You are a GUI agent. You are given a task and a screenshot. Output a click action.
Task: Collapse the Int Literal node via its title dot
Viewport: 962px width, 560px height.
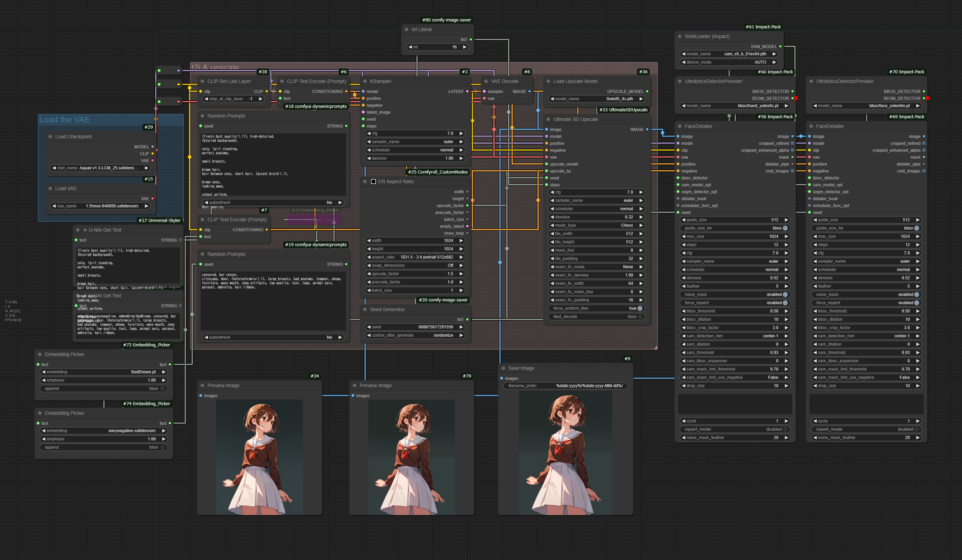point(406,29)
